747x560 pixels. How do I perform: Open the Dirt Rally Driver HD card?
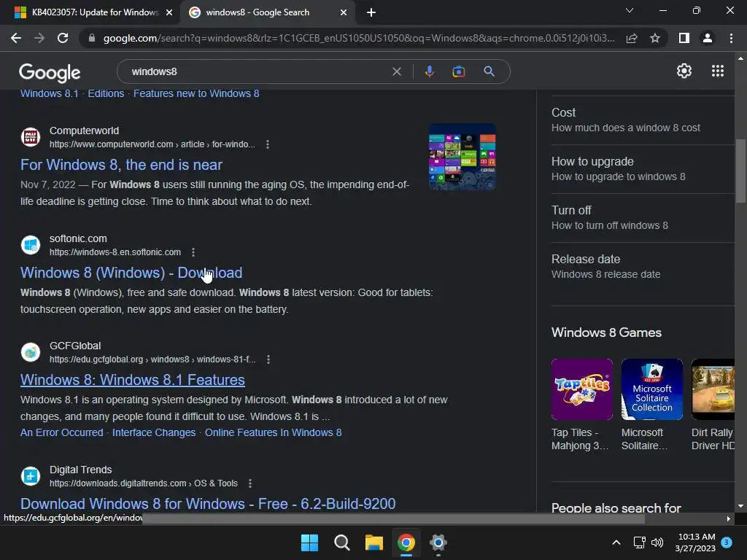click(713, 405)
